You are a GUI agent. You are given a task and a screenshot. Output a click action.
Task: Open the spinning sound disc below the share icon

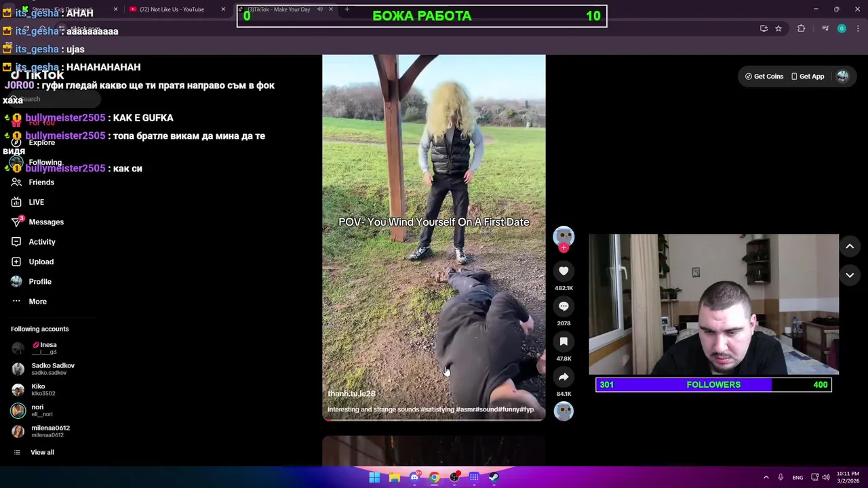564,411
